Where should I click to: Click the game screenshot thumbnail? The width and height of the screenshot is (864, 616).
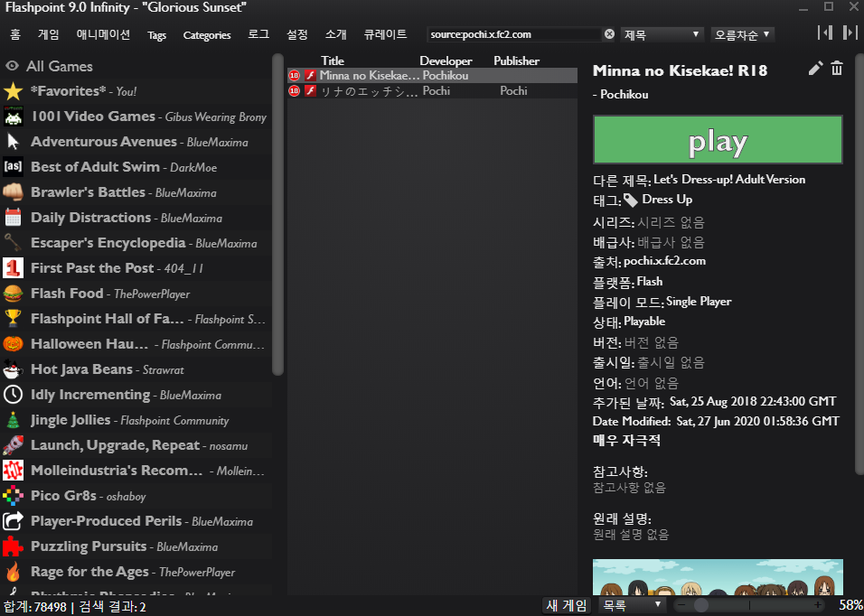718,577
